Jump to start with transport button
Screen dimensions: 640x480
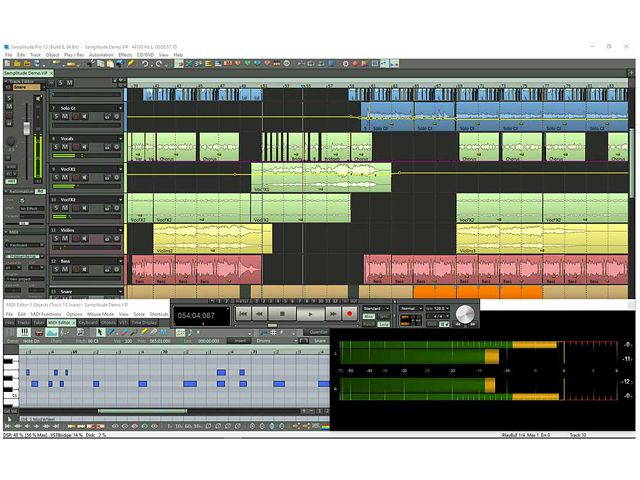point(242,314)
